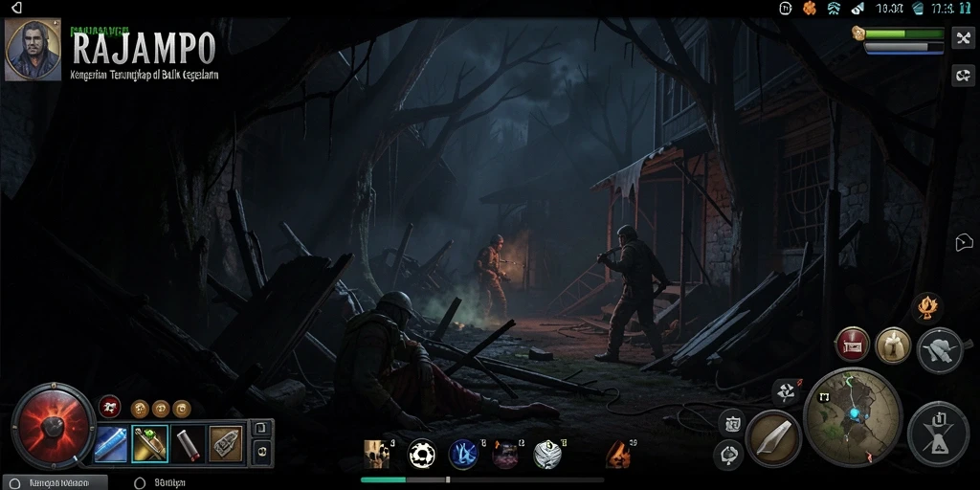Screen dimensions: 980x490
Task: Open the circular minimap
Action: pyautogui.click(x=852, y=417)
